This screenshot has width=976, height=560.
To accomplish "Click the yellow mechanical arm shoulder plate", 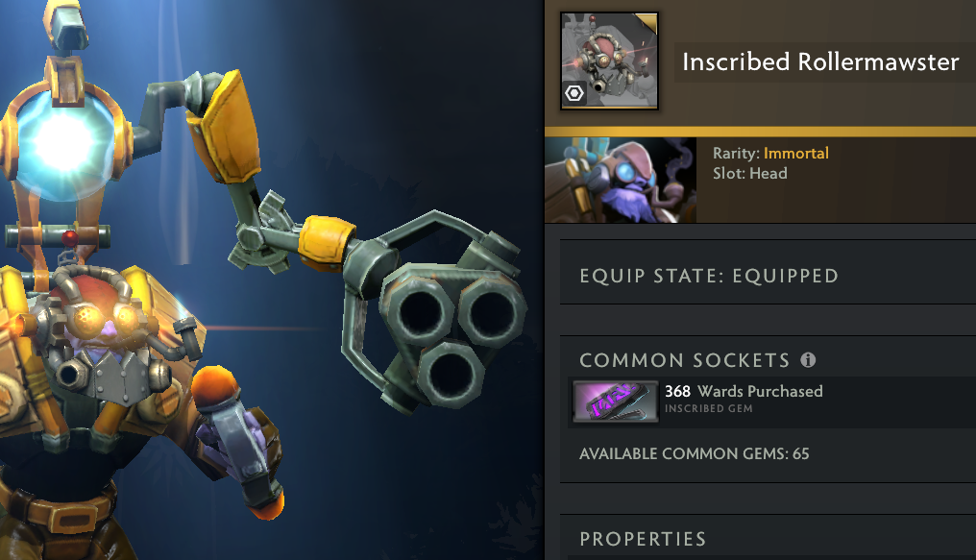I will coord(224,128).
